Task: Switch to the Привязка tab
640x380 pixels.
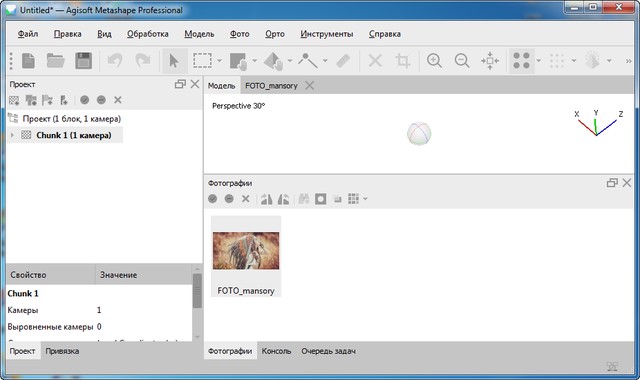Action: 62,351
